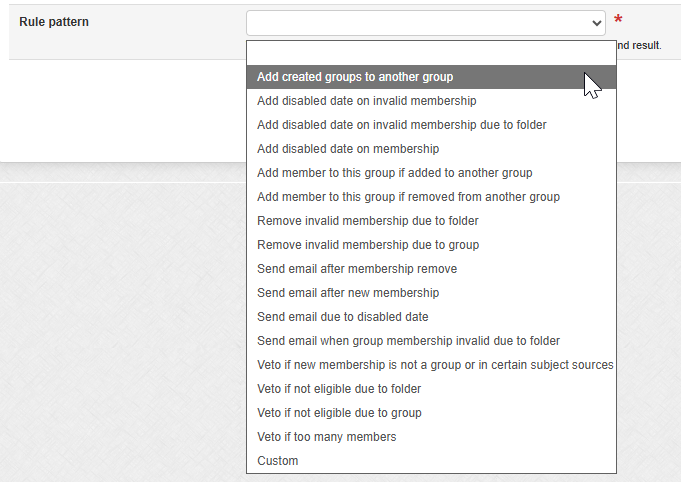Screen dimensions: 681x482
Task: Choose 'Veto if new membership is not a group'
Action: (435, 365)
